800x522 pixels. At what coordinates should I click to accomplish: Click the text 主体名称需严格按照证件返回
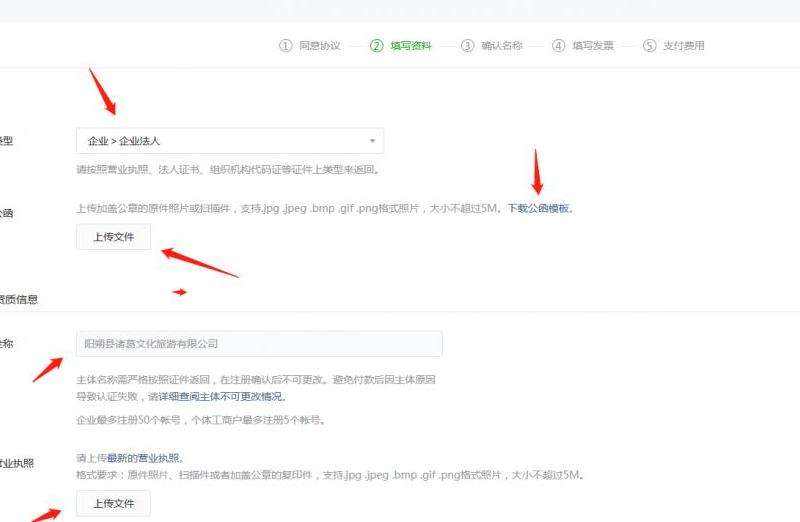pyautogui.click(x=143, y=380)
